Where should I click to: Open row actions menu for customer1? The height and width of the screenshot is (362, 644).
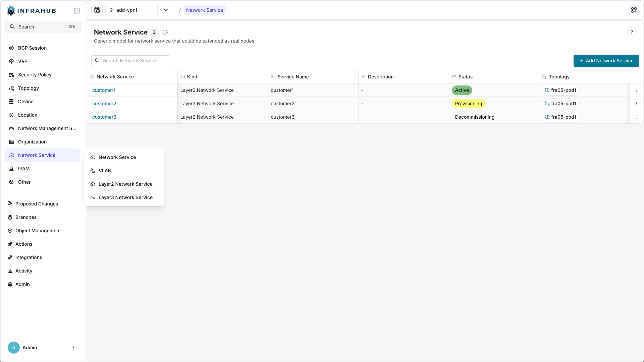pyautogui.click(x=636, y=90)
